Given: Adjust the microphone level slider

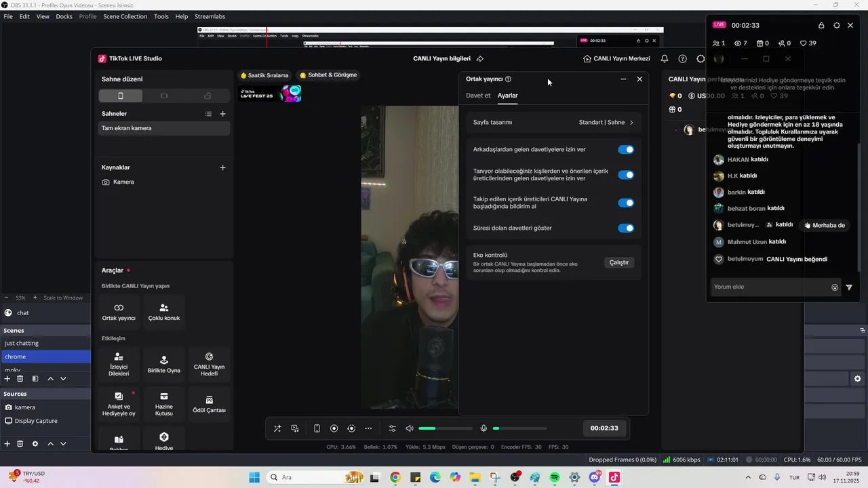Looking at the screenshot, I should pos(519,428).
